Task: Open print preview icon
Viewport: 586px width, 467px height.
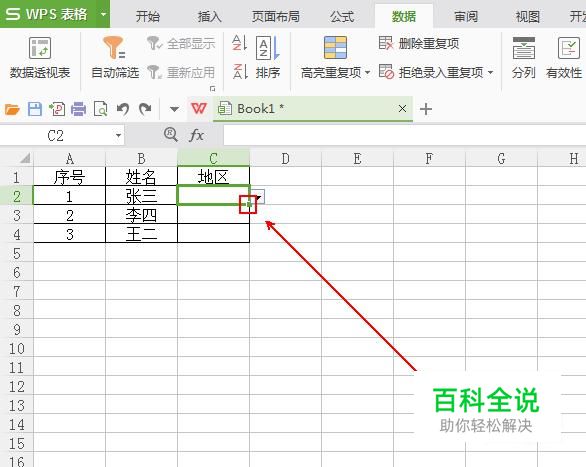Action: click(x=101, y=109)
